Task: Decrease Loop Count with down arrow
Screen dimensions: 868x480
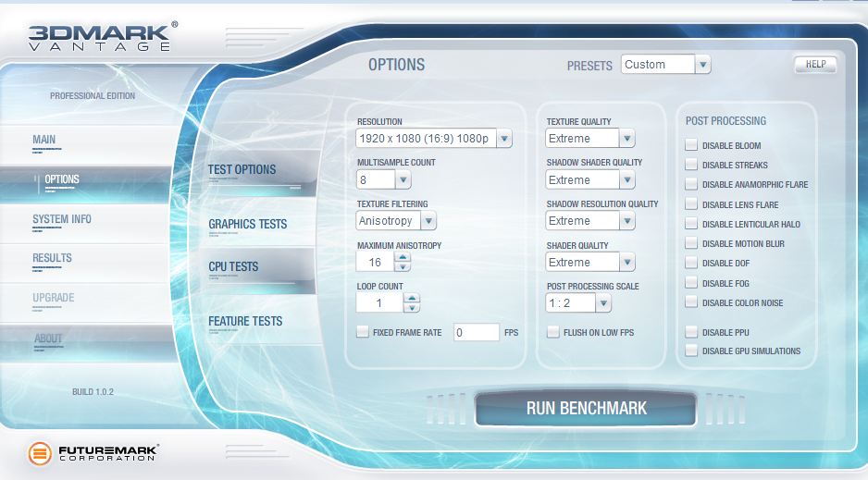Action: tap(411, 307)
